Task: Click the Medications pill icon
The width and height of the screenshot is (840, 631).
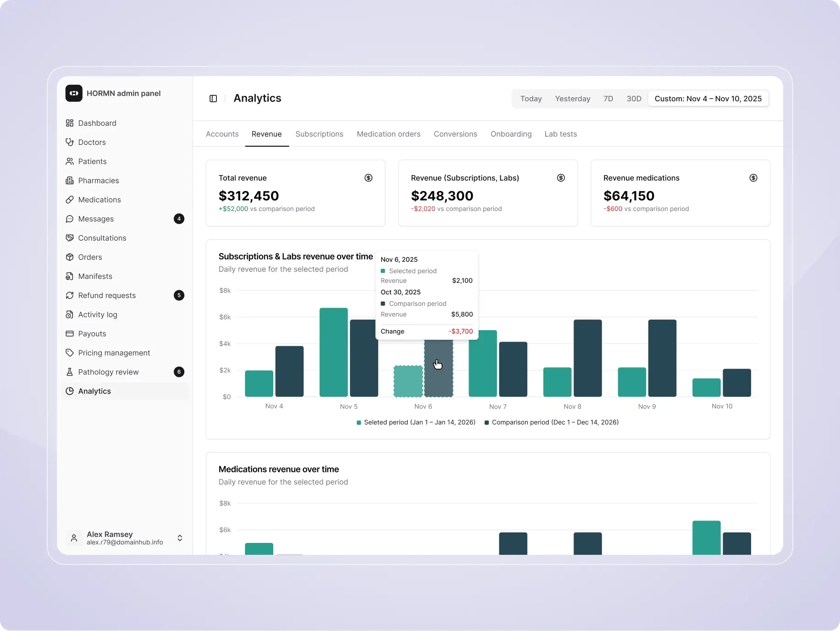Action: [x=70, y=200]
